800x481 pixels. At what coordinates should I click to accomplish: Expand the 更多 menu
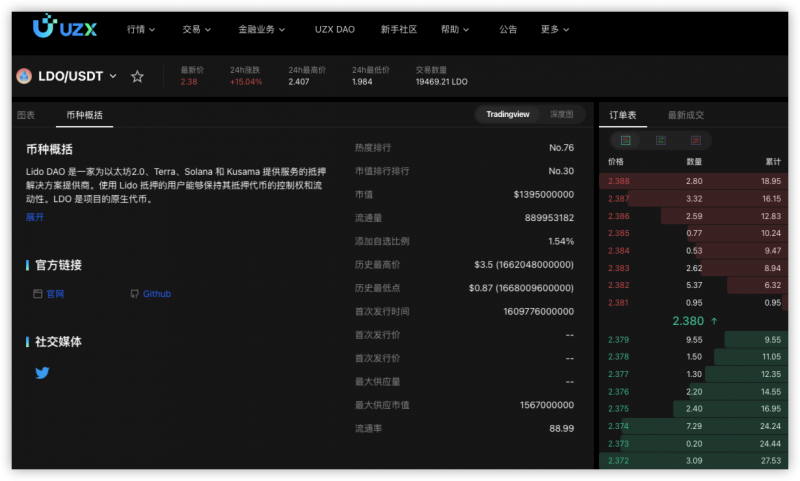click(x=555, y=30)
